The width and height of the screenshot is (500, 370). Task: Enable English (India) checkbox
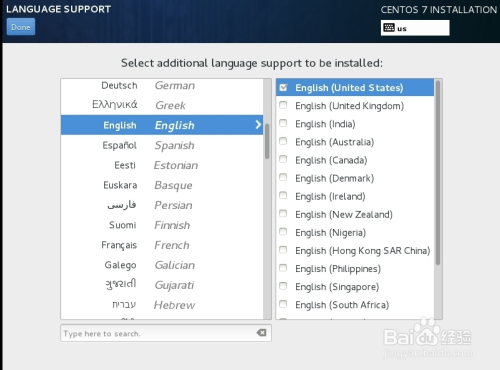[283, 123]
